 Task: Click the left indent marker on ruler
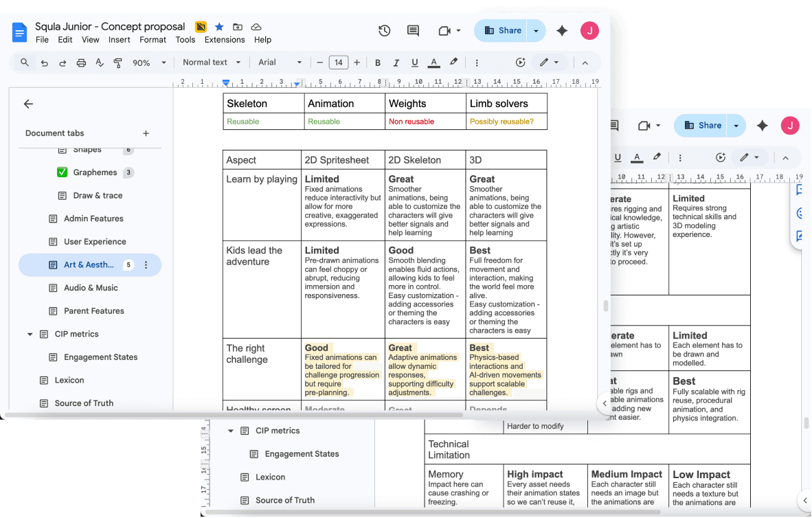[226, 83]
